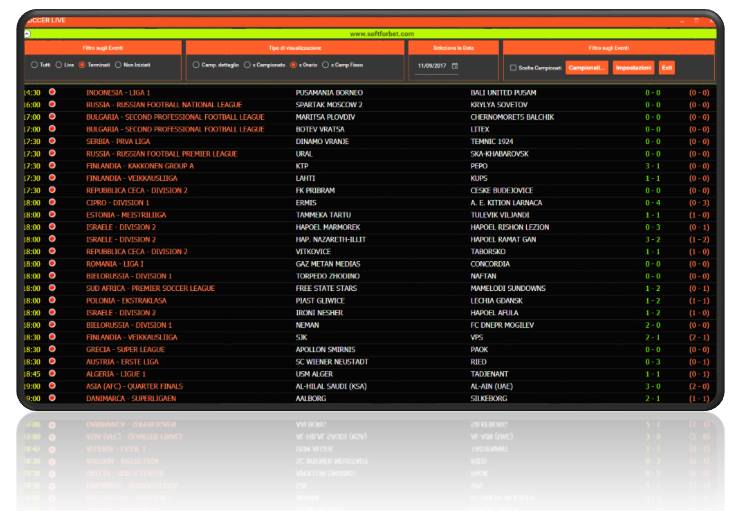Click red status dot for Polonia - Ekstraklasa
Viewport: 737px width, 511px height.
pos(52,300)
